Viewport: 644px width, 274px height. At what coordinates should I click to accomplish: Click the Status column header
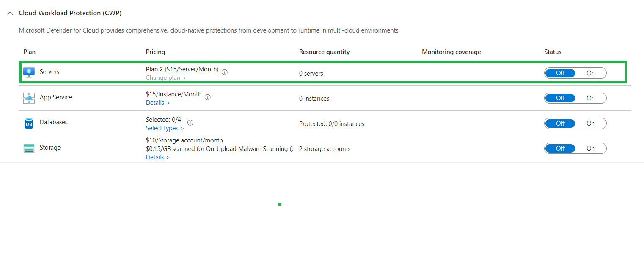pos(553,52)
